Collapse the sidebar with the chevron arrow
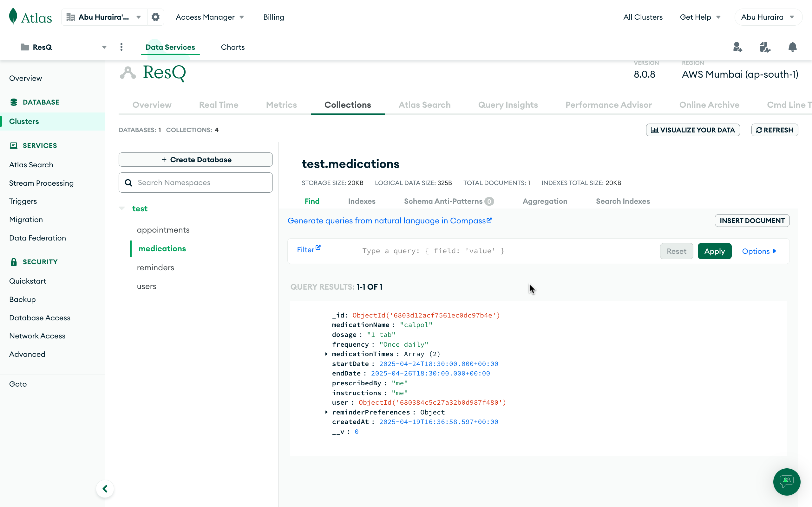 (x=105, y=489)
